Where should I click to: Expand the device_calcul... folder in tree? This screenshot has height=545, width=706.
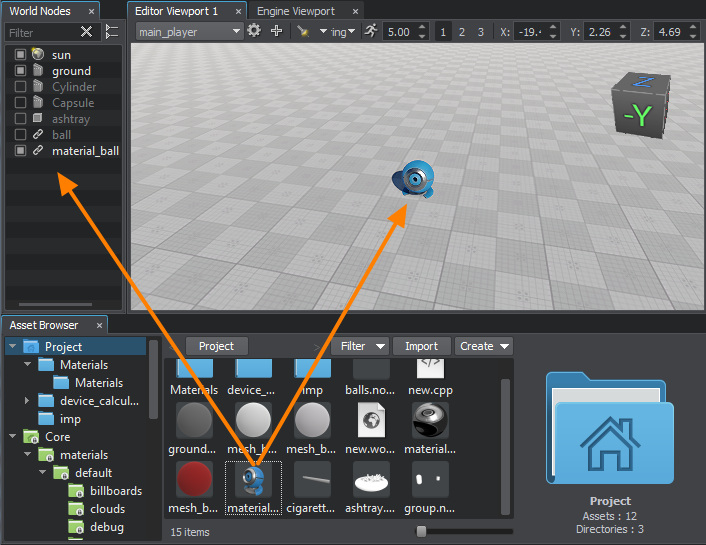[x=26, y=401]
